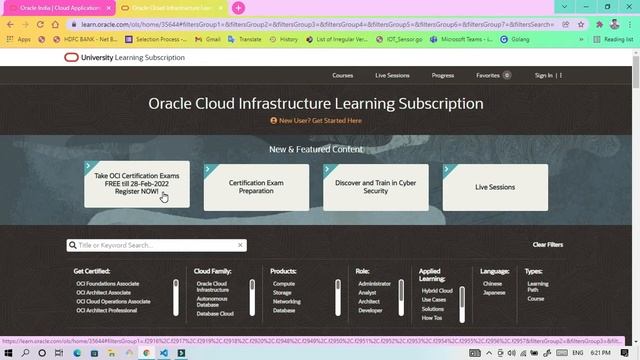
Task: Click the Applied Learning list scrollbar
Action: point(462,304)
